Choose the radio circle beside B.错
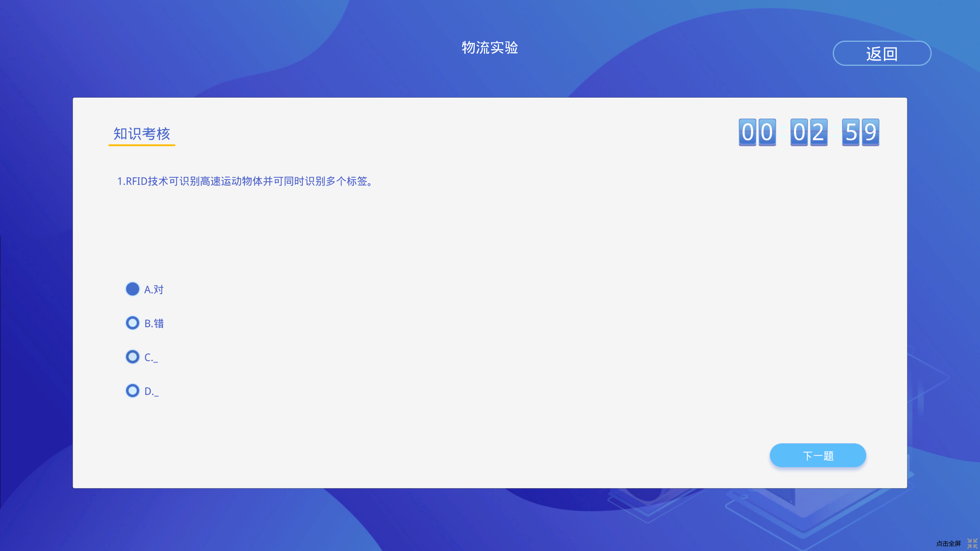980x551 pixels. 132,323
